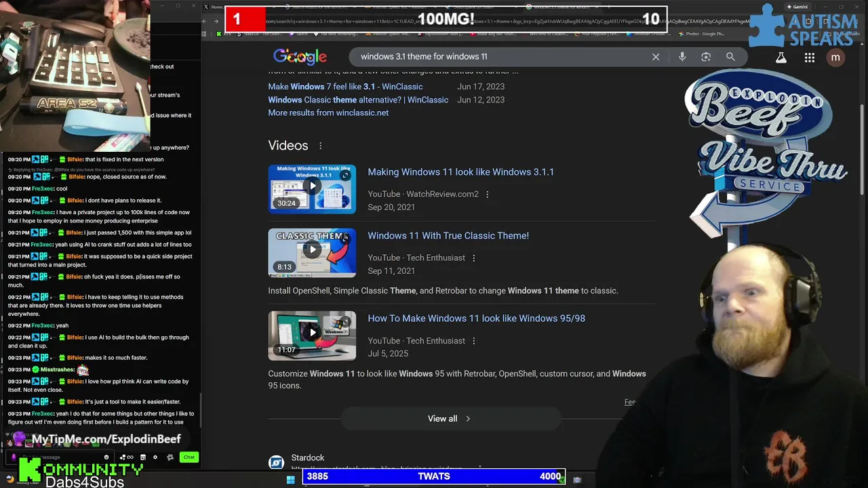
Task: Send message with the green Chat button
Action: coord(189,457)
